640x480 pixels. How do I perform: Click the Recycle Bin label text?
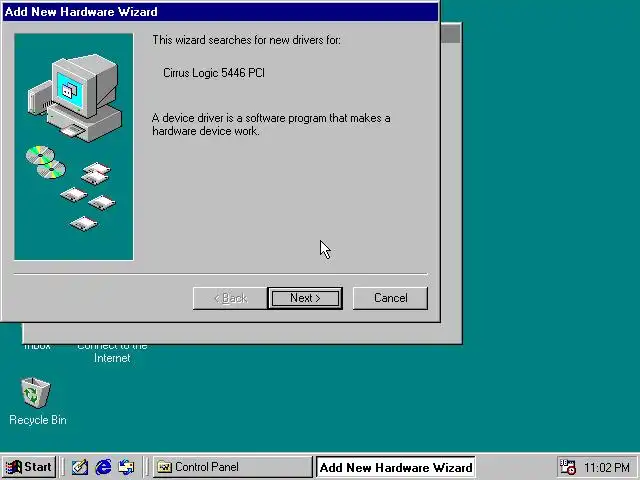[38, 420]
